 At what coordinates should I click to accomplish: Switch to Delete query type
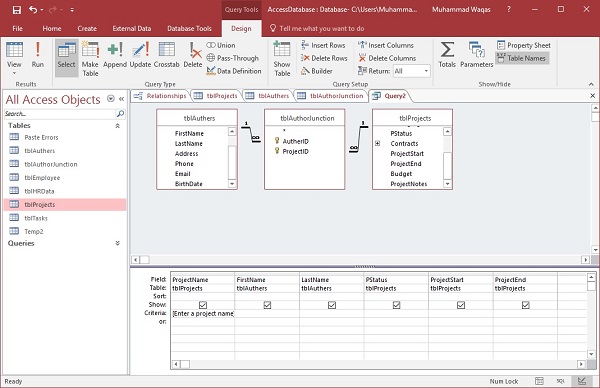point(193,55)
